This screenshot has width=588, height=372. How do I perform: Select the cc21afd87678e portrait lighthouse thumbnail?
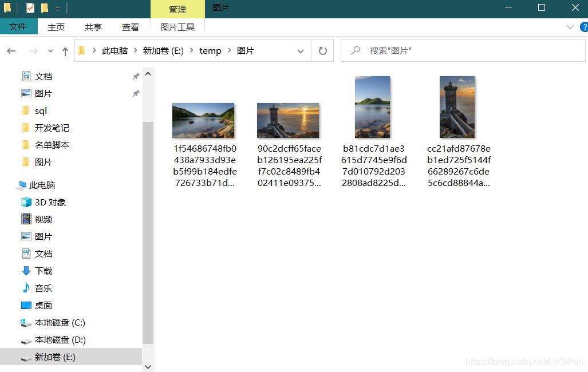click(457, 107)
